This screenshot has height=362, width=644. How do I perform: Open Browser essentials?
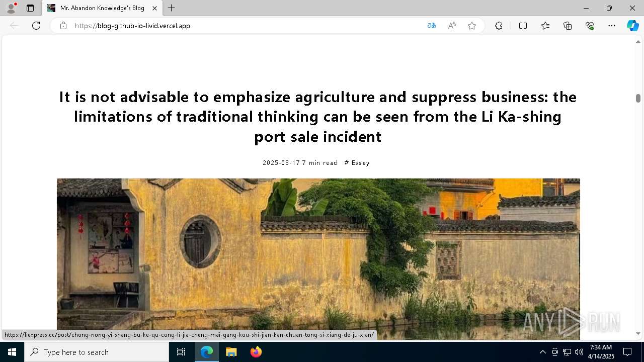tap(590, 26)
